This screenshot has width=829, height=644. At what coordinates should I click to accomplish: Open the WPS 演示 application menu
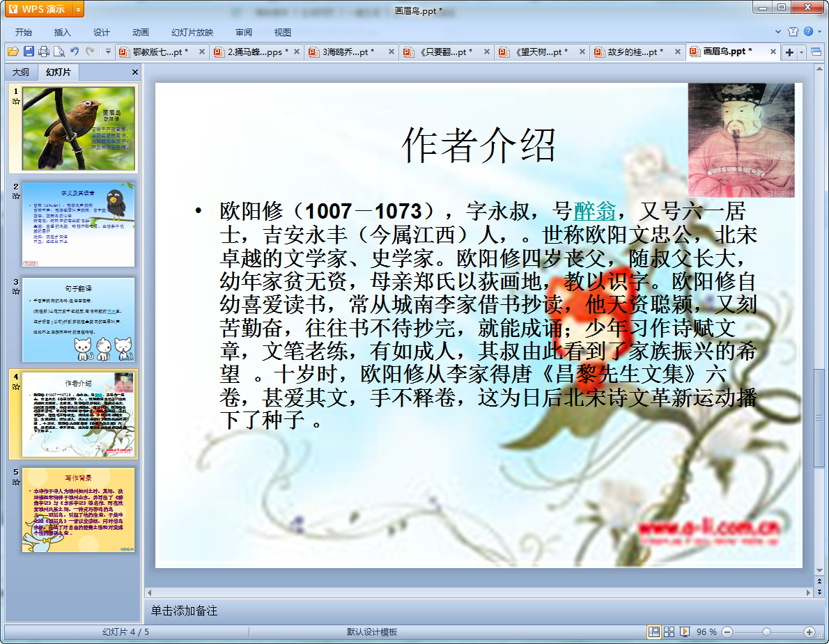(x=38, y=9)
